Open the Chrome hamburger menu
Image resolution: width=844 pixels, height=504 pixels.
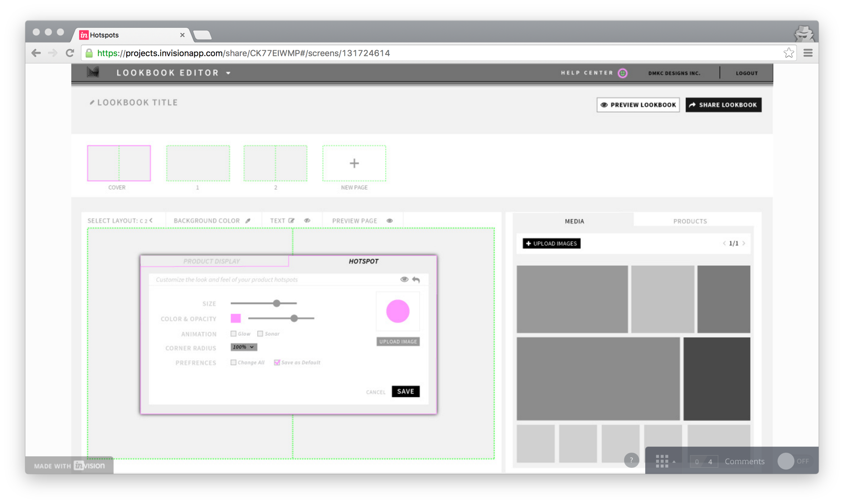[x=808, y=53]
